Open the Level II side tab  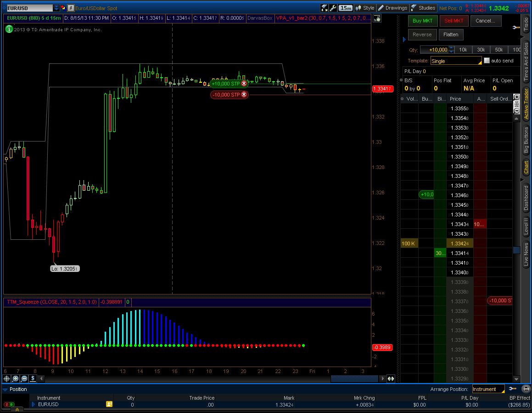[x=526, y=227]
